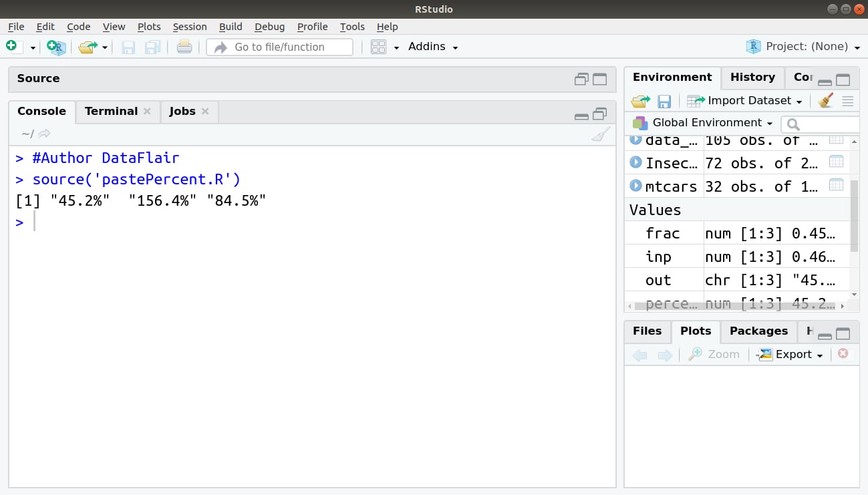Switch to the Packages tab
Image resolution: width=868 pixels, height=495 pixels.
coord(758,331)
